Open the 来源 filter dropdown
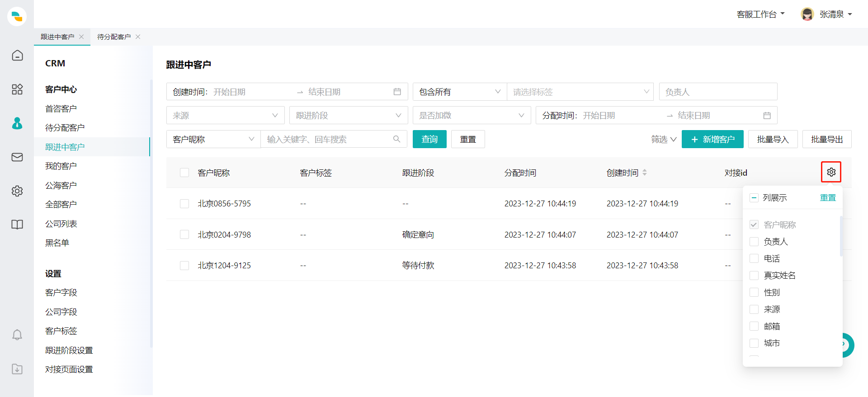Viewport: 868px width, 397px height. coord(226,116)
